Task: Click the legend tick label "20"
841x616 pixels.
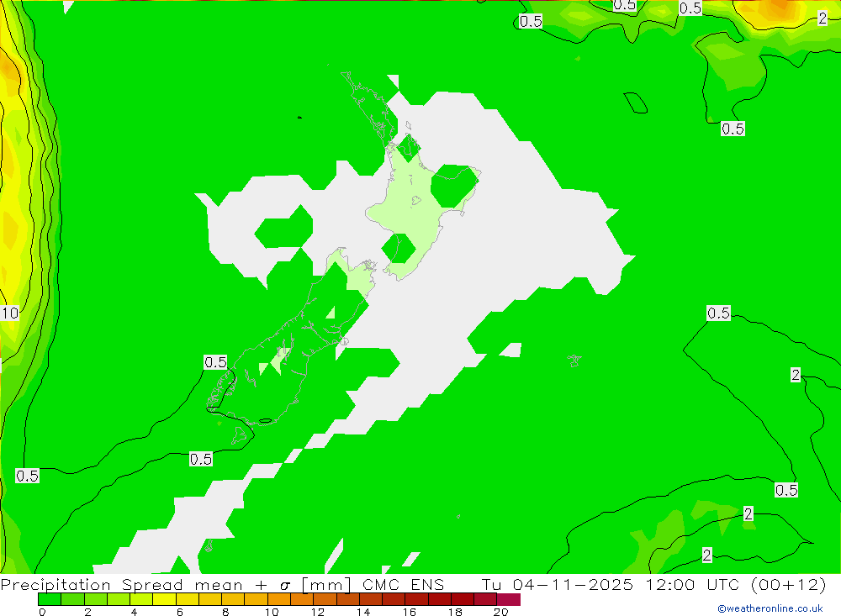Action: 500,612
